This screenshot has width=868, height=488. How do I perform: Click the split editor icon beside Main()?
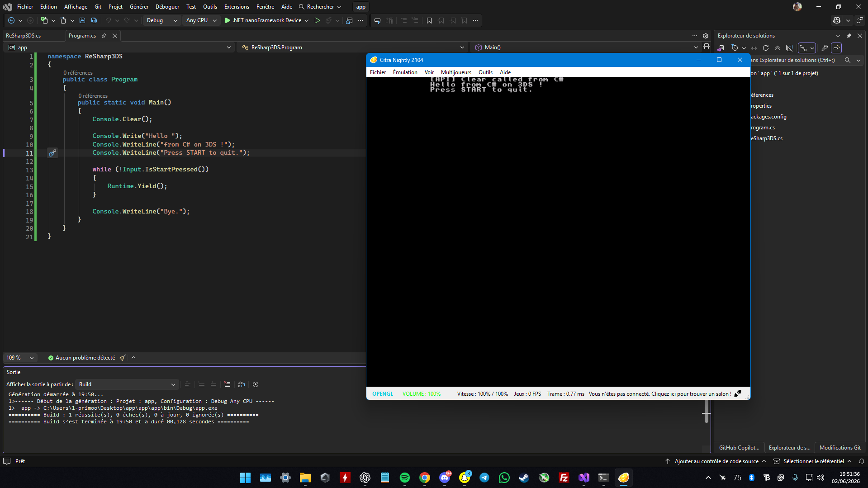pos(707,47)
